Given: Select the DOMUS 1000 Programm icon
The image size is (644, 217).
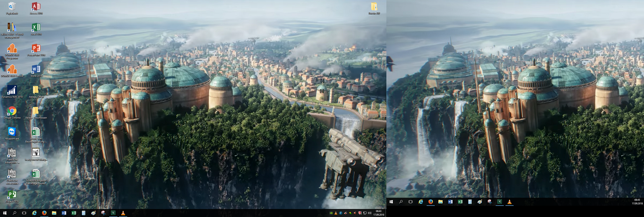Looking at the screenshot, I should 12,48.
